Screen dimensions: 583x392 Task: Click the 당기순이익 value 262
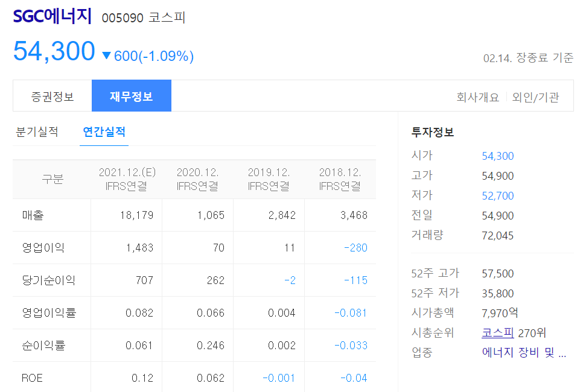tap(215, 280)
